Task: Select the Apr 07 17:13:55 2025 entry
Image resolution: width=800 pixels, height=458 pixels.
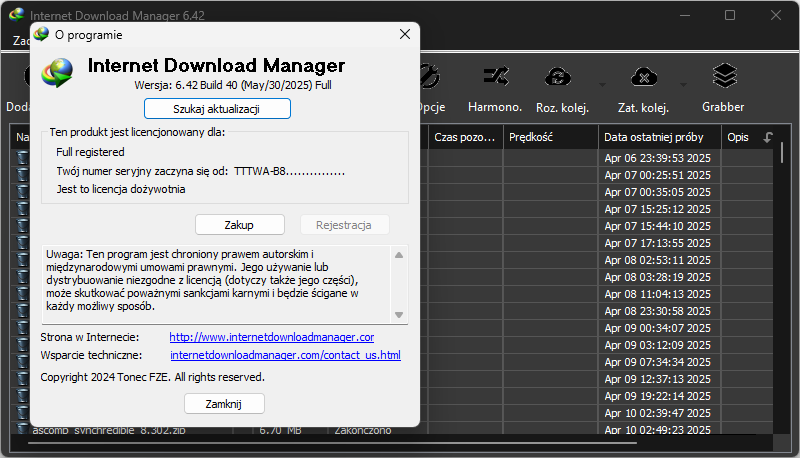Action: tap(658, 243)
